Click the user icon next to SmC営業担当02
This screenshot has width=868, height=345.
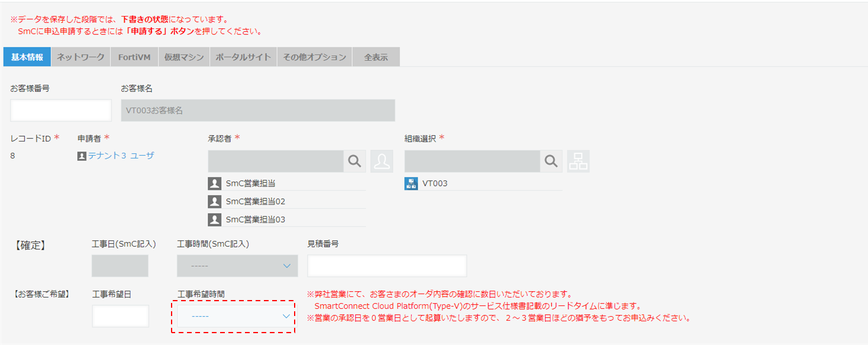pyautogui.click(x=215, y=201)
